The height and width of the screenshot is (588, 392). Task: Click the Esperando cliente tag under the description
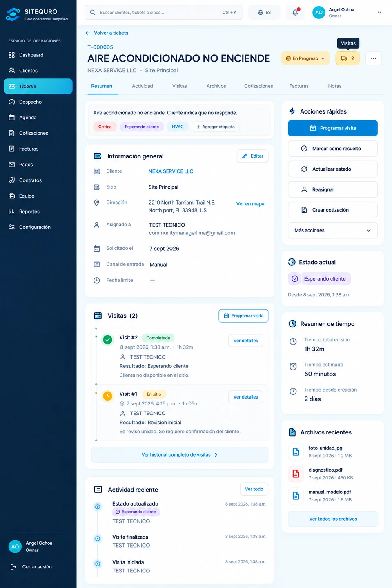click(142, 127)
